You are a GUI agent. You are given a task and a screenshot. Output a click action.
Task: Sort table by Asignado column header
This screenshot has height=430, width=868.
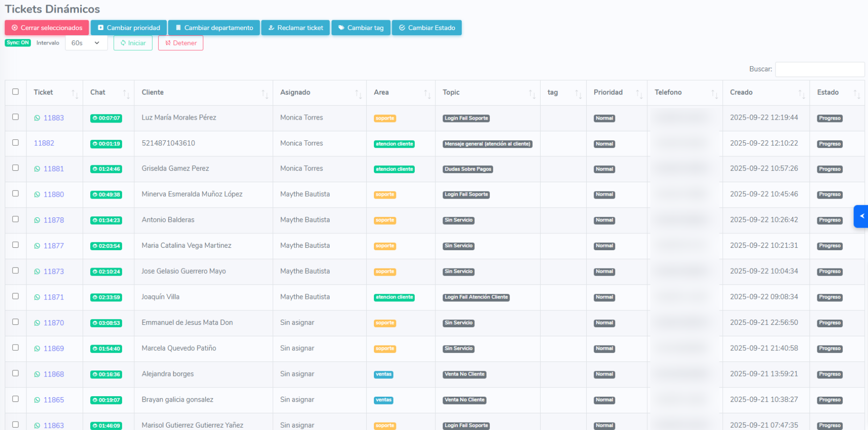click(295, 92)
